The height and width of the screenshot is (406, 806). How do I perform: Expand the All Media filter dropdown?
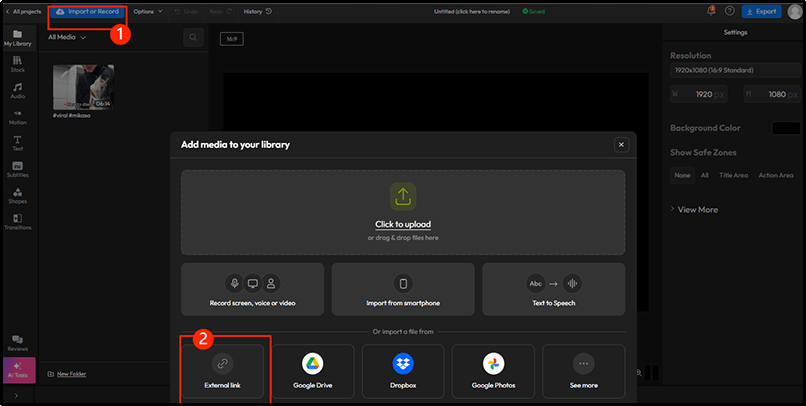tap(67, 38)
